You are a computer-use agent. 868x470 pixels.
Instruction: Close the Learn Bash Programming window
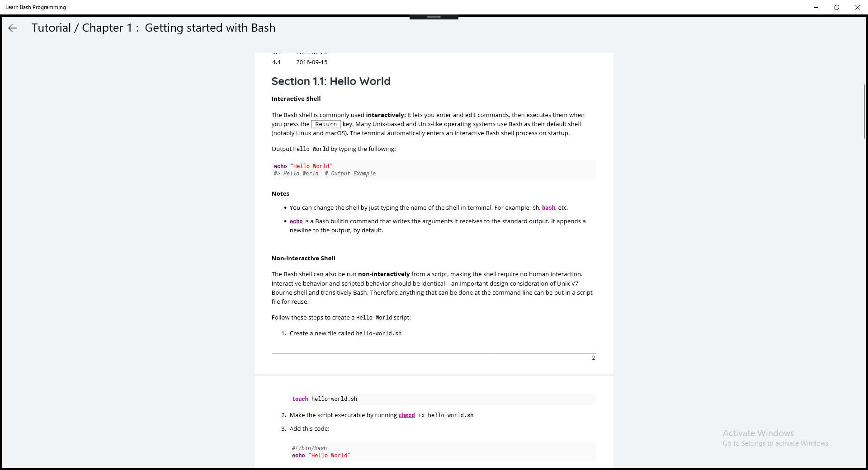click(858, 7)
